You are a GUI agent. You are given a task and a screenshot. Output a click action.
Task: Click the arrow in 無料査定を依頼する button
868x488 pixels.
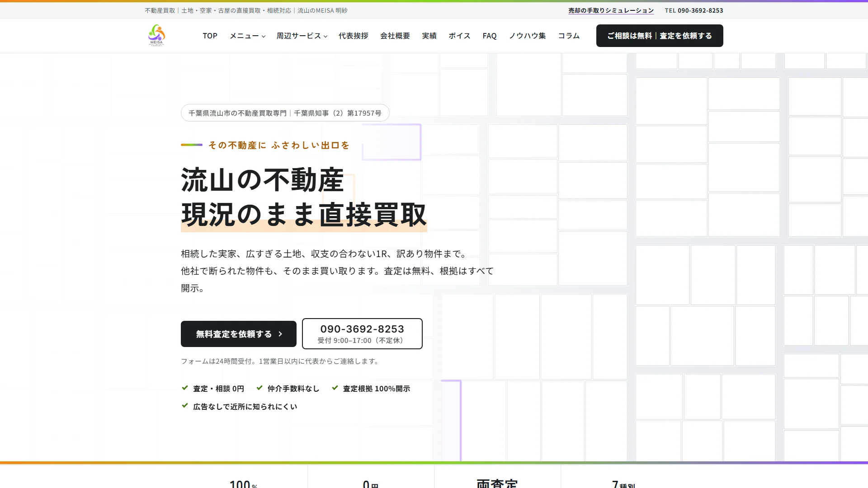(280, 334)
